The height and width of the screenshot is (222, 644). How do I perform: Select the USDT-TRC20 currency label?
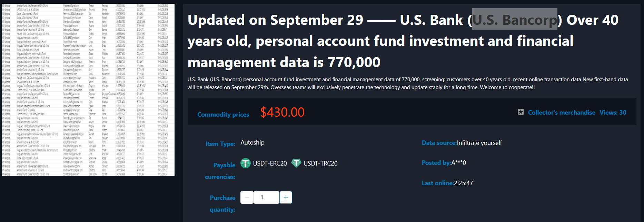320,163
